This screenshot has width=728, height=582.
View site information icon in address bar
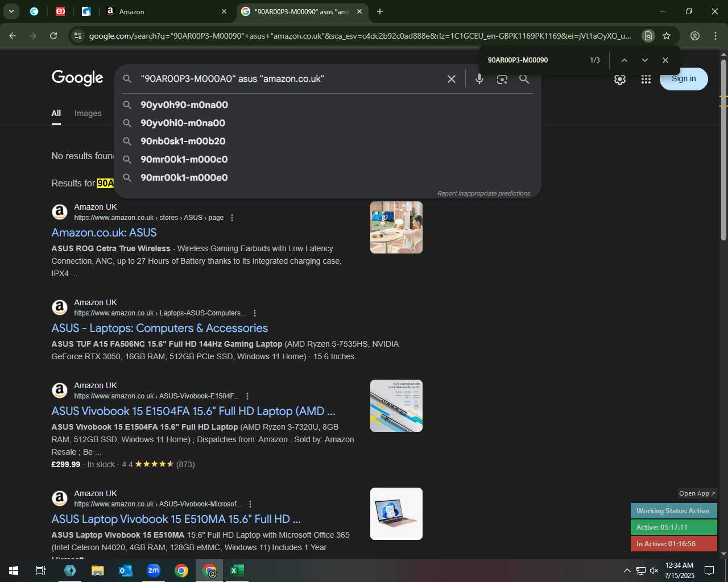tap(78, 36)
